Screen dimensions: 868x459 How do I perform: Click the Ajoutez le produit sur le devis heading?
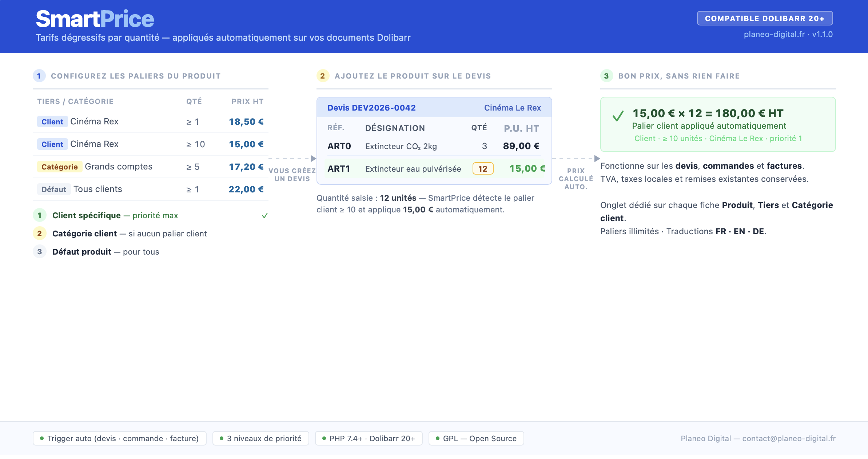(x=413, y=76)
